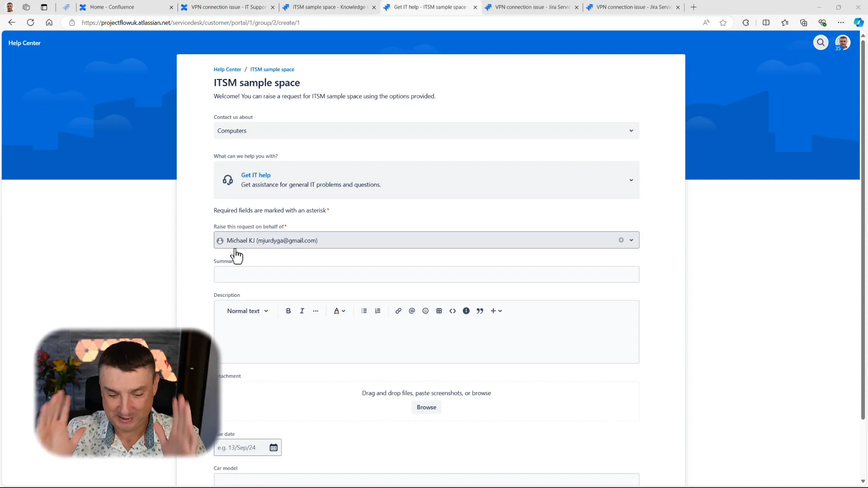This screenshot has width=868, height=488.
Task: Toggle read aloud icon
Action: point(706,23)
